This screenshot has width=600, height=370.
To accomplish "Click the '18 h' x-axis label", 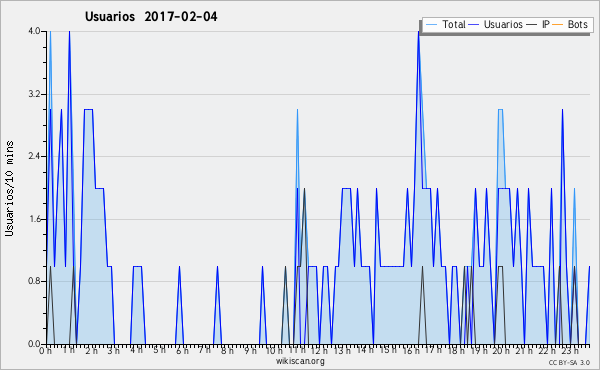I will point(456,351).
